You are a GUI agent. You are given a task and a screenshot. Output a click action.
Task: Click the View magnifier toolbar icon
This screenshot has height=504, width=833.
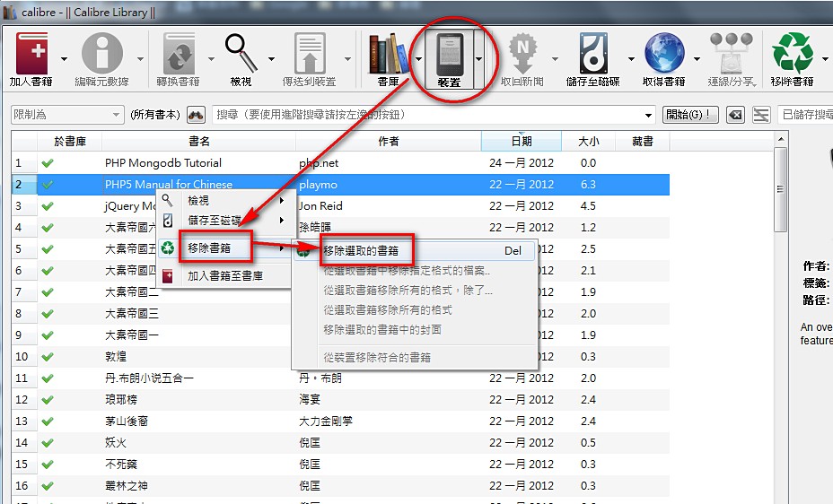tap(241, 53)
